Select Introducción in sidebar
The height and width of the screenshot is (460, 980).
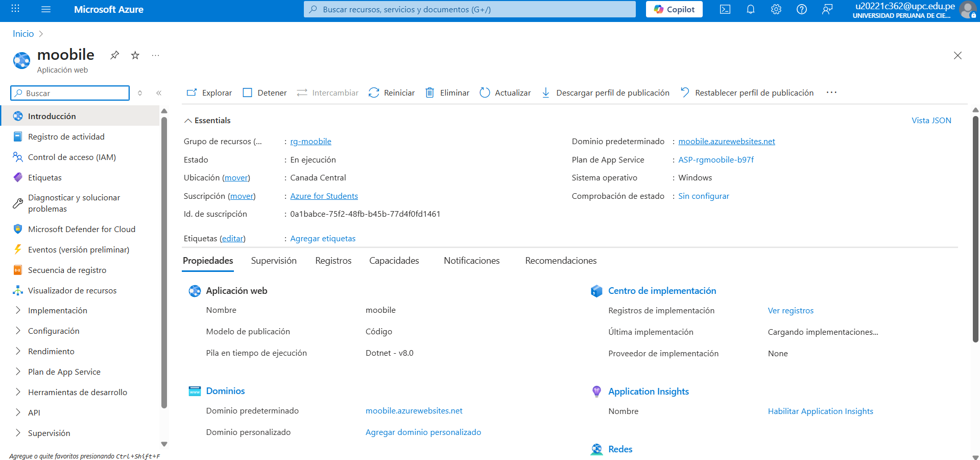81,116
